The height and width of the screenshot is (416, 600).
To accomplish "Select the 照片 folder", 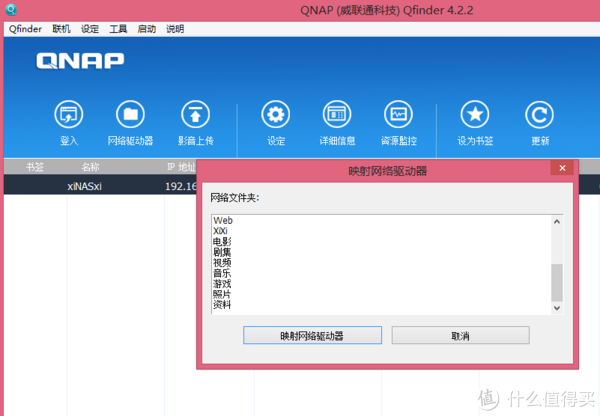I will coord(222,294).
